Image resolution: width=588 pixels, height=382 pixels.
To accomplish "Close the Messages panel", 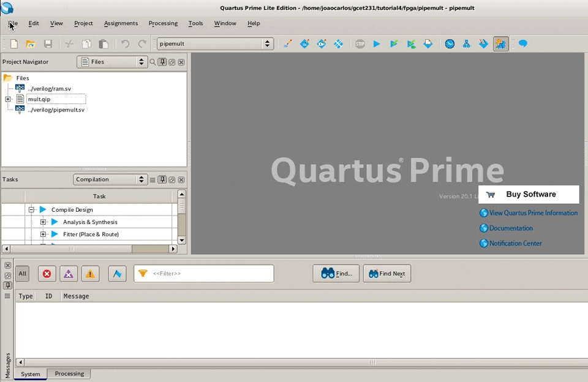I will [x=7, y=266].
